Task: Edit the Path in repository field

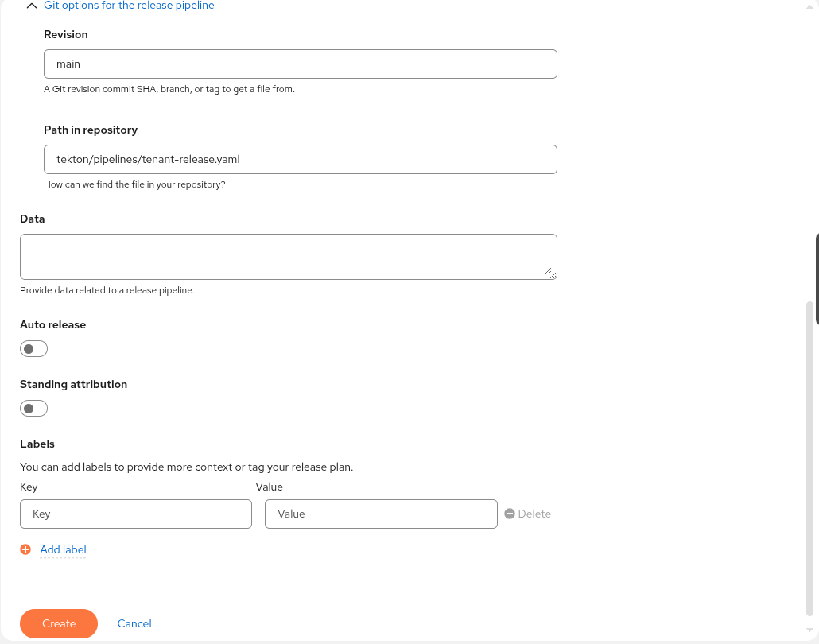Action: [x=301, y=159]
